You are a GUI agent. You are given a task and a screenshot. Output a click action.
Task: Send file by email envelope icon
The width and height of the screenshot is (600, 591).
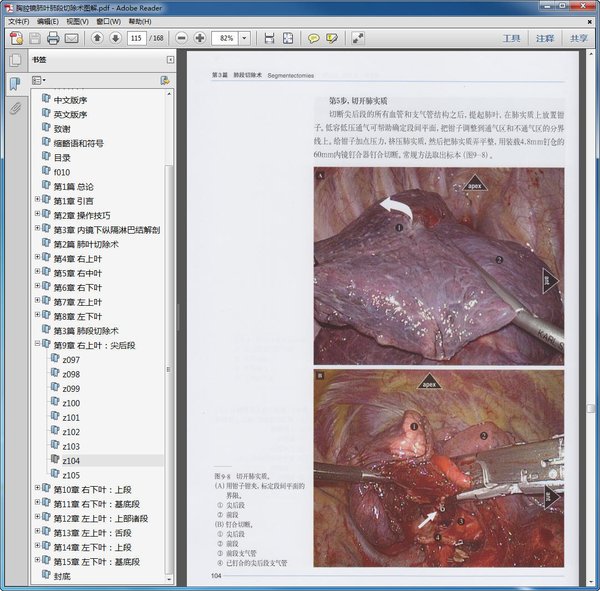coord(72,38)
